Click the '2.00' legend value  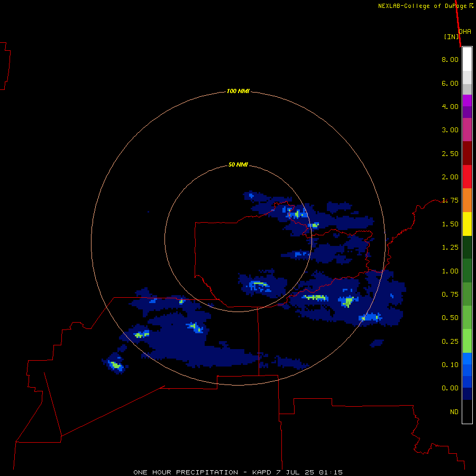click(x=450, y=177)
